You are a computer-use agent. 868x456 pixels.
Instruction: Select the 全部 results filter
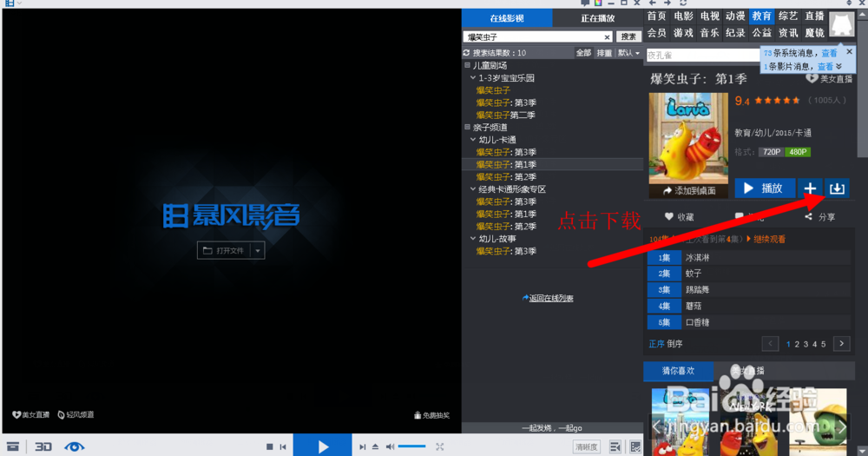583,53
